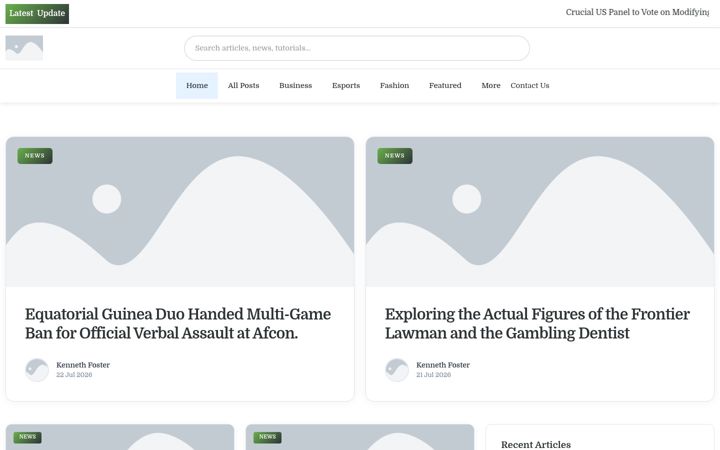Open Kenneth Foster avatar on Frontier Lawman article

397,370
